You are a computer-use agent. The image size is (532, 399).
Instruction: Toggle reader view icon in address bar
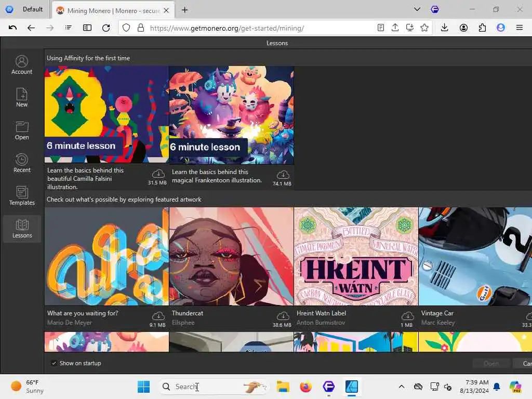tap(381, 28)
